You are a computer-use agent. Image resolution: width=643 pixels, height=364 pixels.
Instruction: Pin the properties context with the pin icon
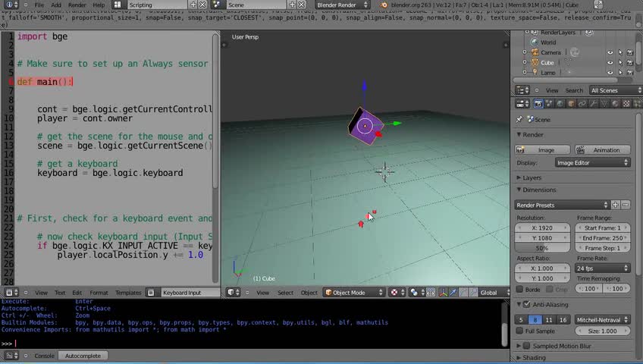coord(519,119)
